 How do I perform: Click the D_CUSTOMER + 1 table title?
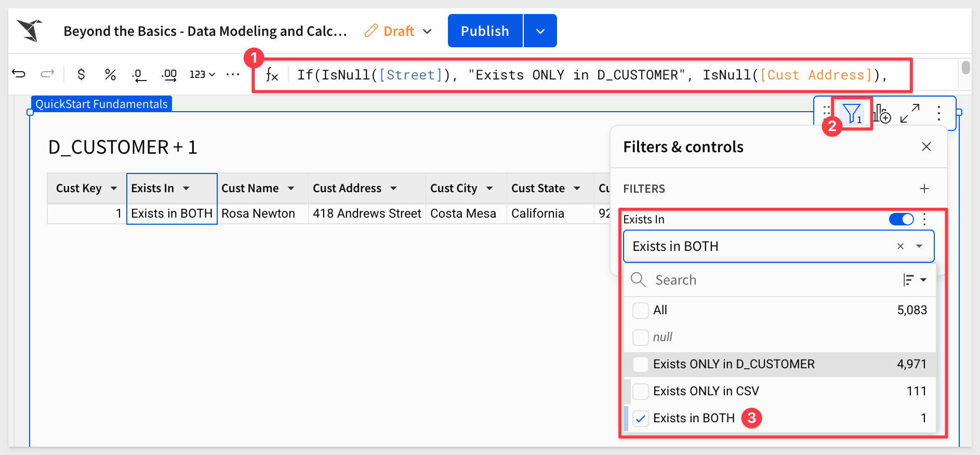pyautogui.click(x=123, y=148)
